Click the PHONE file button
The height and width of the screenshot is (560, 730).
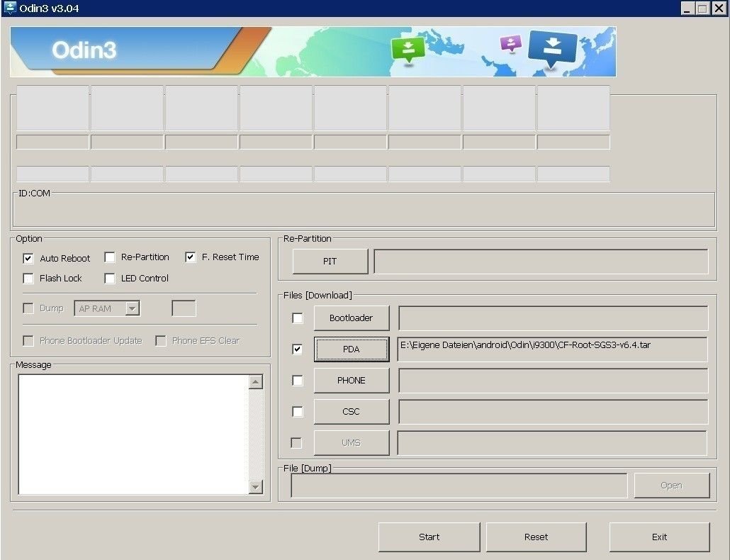[x=352, y=381]
